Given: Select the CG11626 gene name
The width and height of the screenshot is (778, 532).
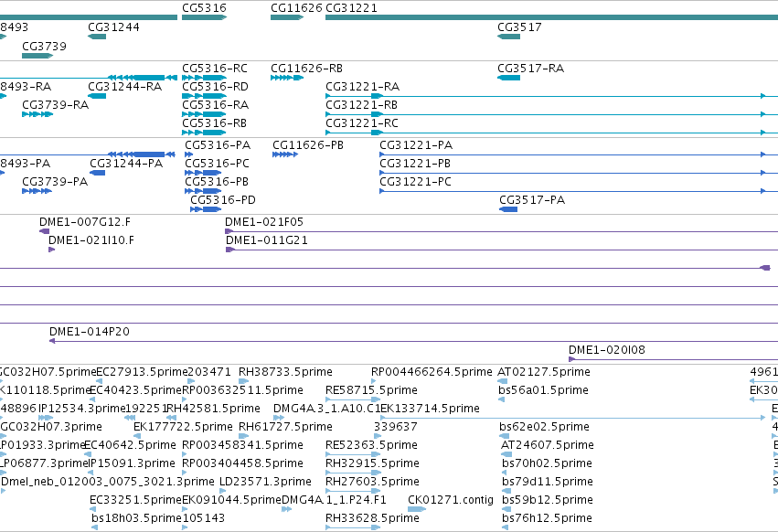Looking at the screenshot, I should tap(296, 8).
